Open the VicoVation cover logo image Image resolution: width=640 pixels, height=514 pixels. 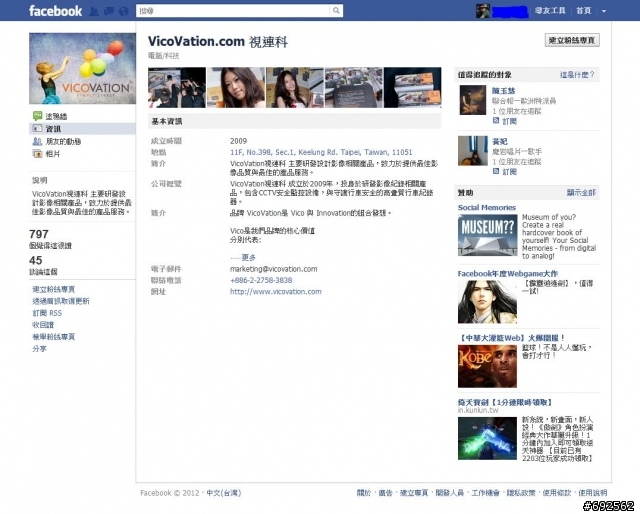coord(82,68)
